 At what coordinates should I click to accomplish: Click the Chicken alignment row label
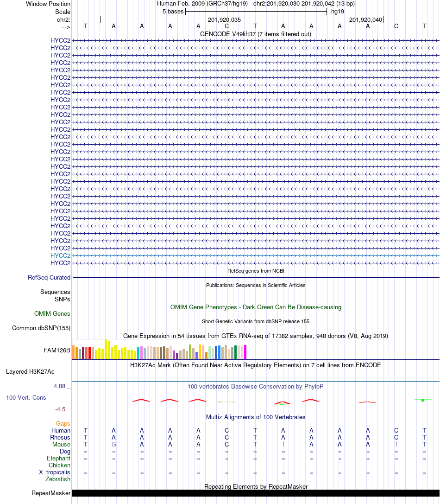coord(59,466)
